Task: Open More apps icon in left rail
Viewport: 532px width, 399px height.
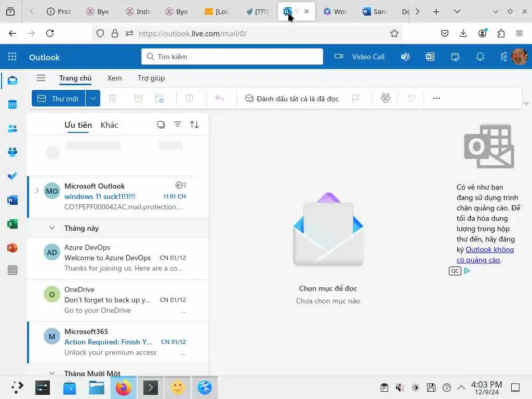Action: [12, 270]
